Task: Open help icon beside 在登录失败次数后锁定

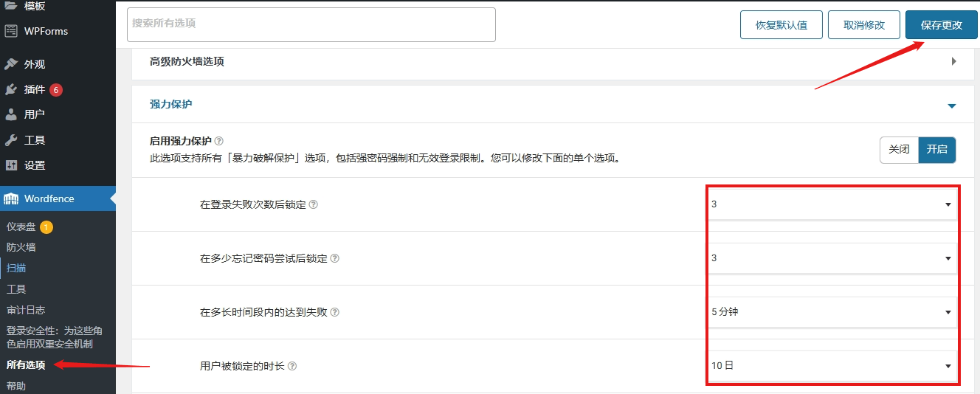Action: click(x=313, y=205)
